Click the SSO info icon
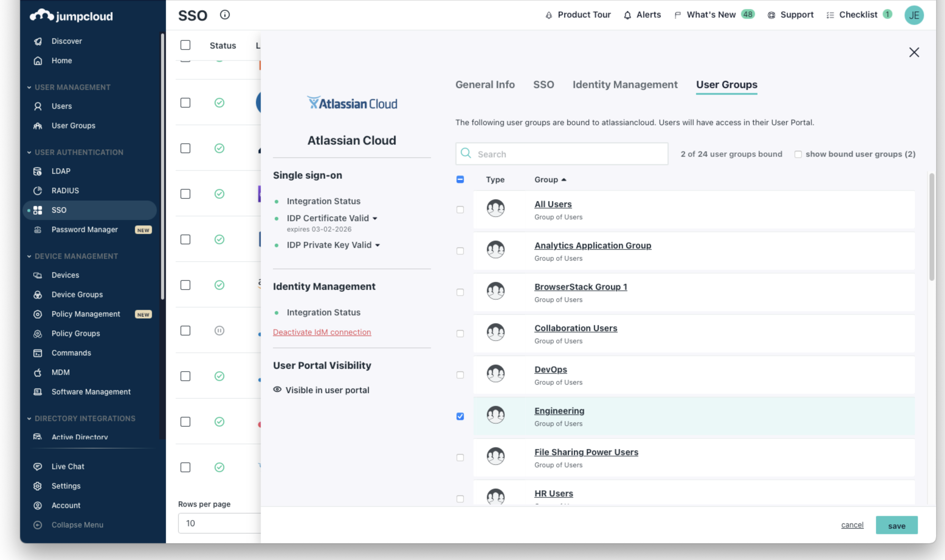This screenshot has width=945, height=560. tap(225, 15)
